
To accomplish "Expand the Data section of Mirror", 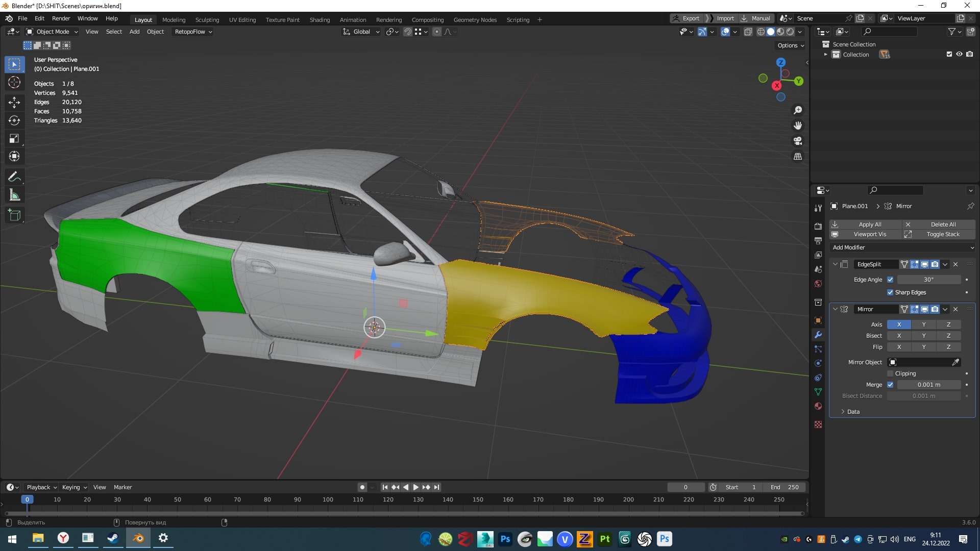I will (853, 412).
